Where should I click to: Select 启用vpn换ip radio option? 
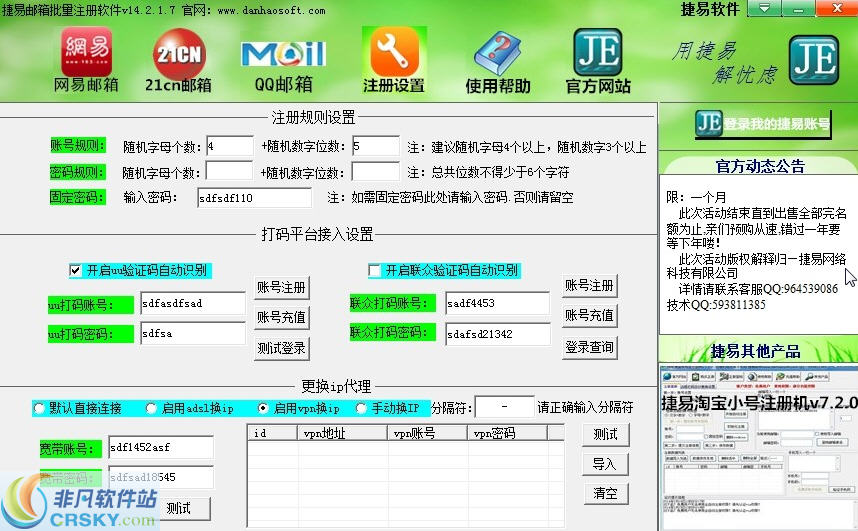(x=263, y=408)
